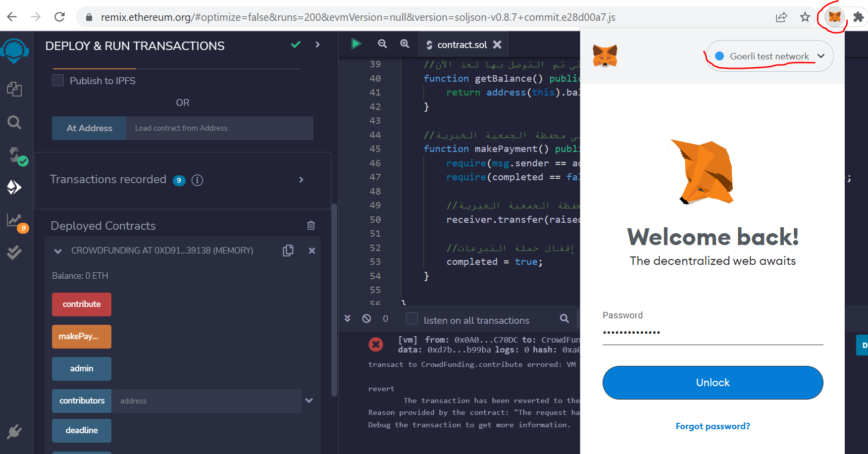The height and width of the screenshot is (454, 868).
Task: Click the pending transactions count 0
Action: coord(385,318)
